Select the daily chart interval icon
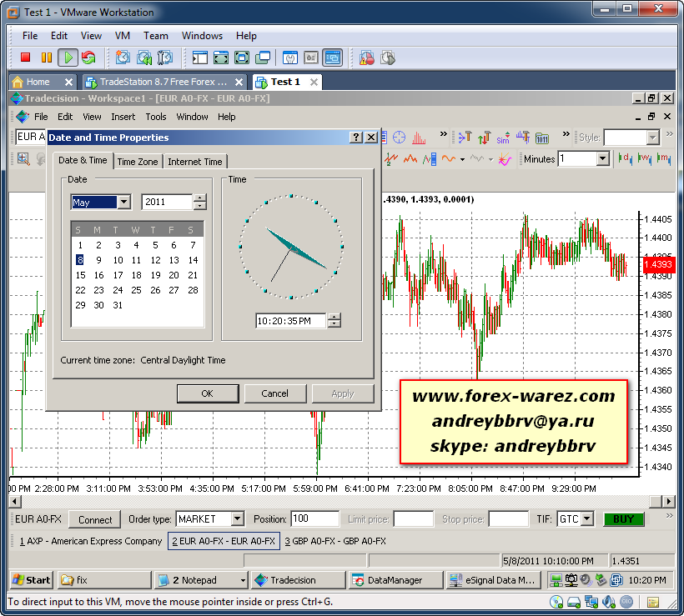This screenshot has height=616, width=684. point(624,158)
